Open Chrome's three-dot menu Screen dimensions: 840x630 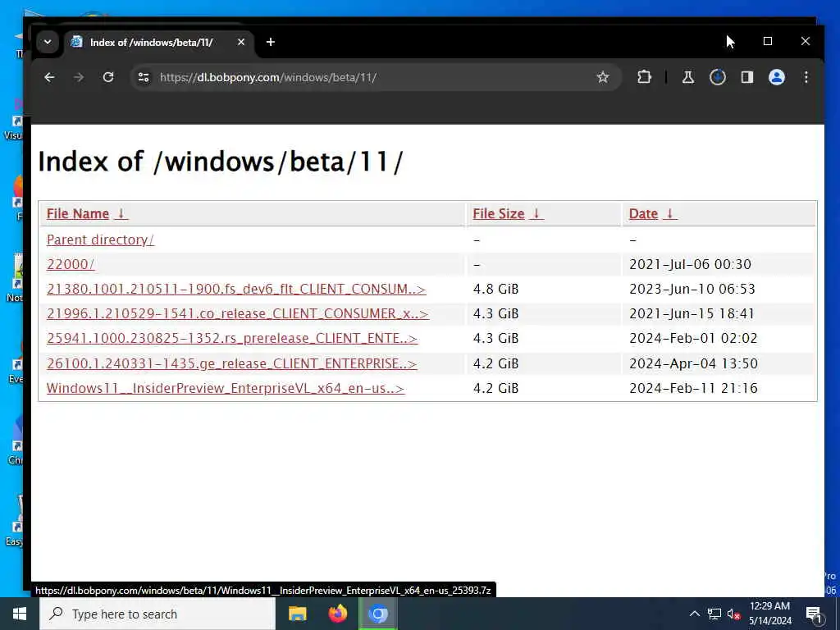point(806,78)
